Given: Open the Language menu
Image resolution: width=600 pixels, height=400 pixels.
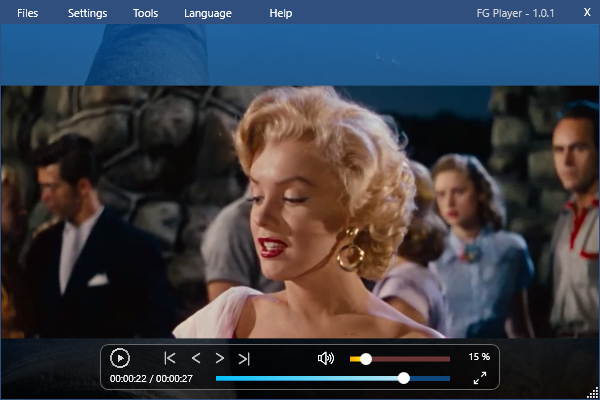Looking at the screenshot, I should click(208, 13).
